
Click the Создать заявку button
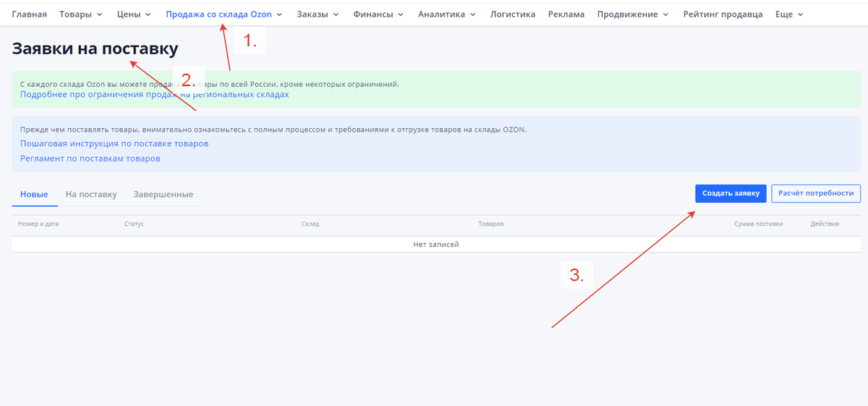tap(731, 193)
